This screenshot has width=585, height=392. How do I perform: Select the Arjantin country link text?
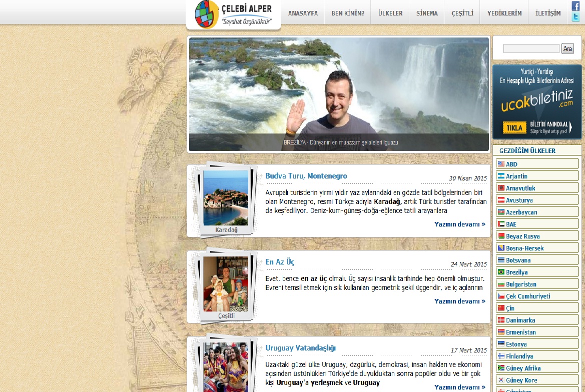pos(517,176)
